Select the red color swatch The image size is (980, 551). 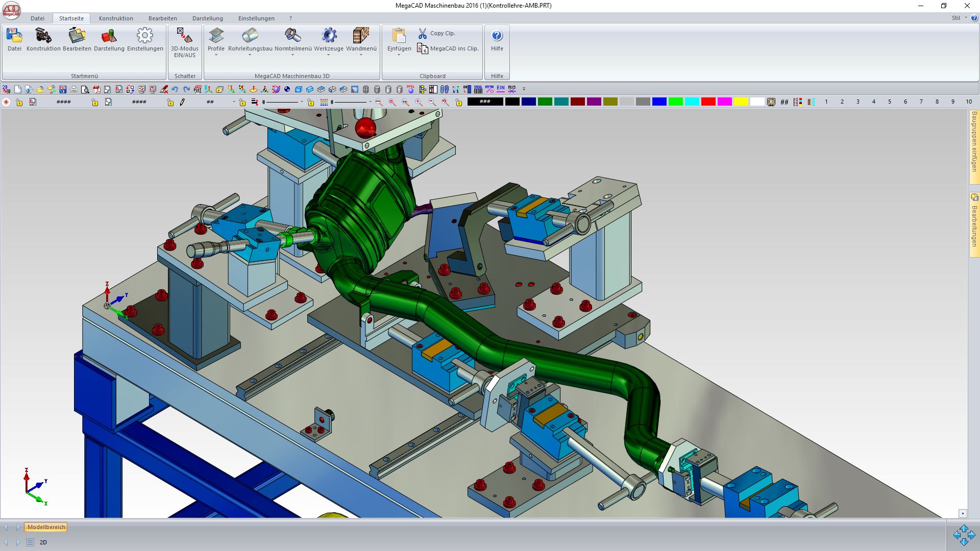click(x=708, y=102)
